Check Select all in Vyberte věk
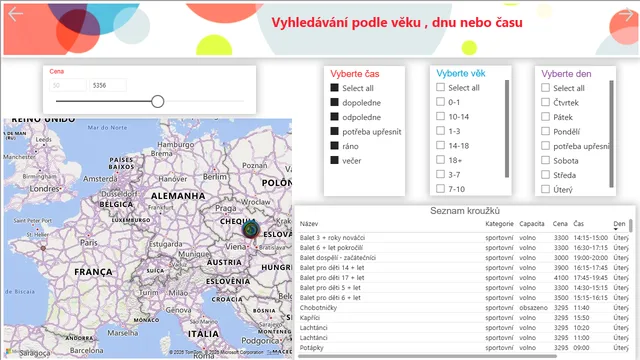This screenshot has width=640, height=360. pyautogui.click(x=440, y=87)
